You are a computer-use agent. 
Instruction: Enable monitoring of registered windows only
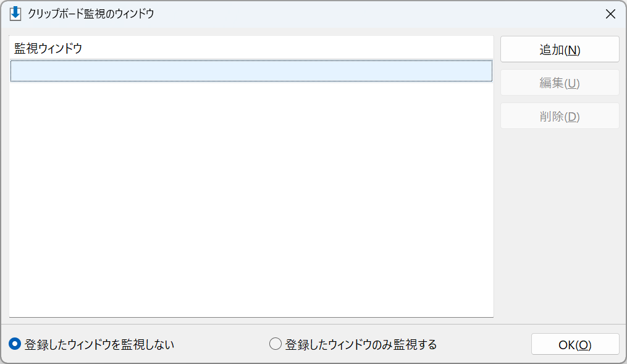(275, 344)
